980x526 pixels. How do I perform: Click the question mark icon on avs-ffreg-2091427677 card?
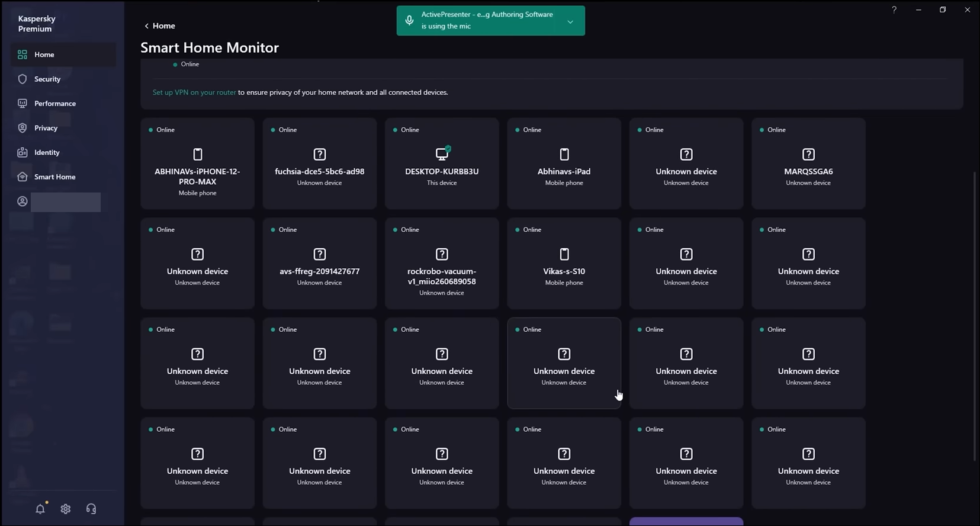pyautogui.click(x=320, y=255)
